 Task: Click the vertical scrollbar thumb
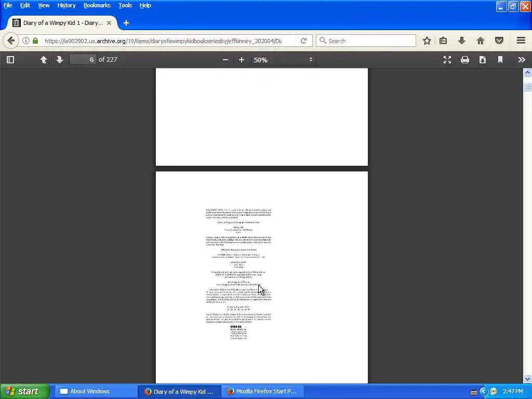pyautogui.click(x=527, y=87)
